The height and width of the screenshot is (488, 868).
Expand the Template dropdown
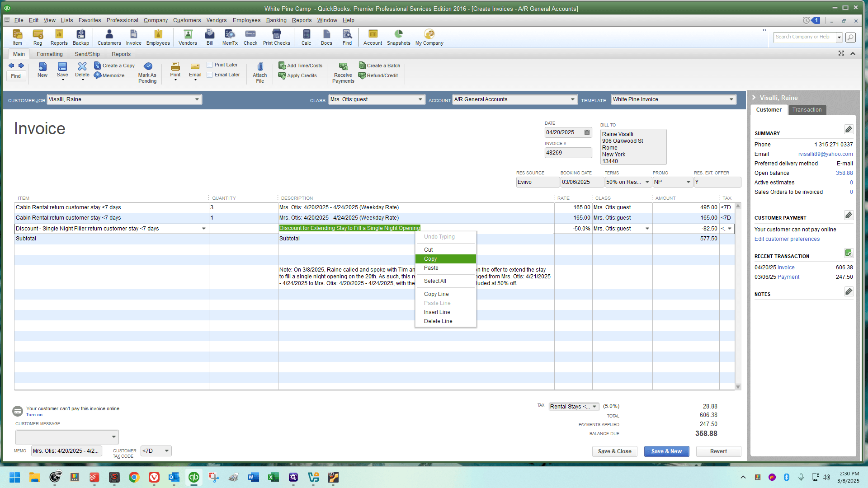point(731,99)
